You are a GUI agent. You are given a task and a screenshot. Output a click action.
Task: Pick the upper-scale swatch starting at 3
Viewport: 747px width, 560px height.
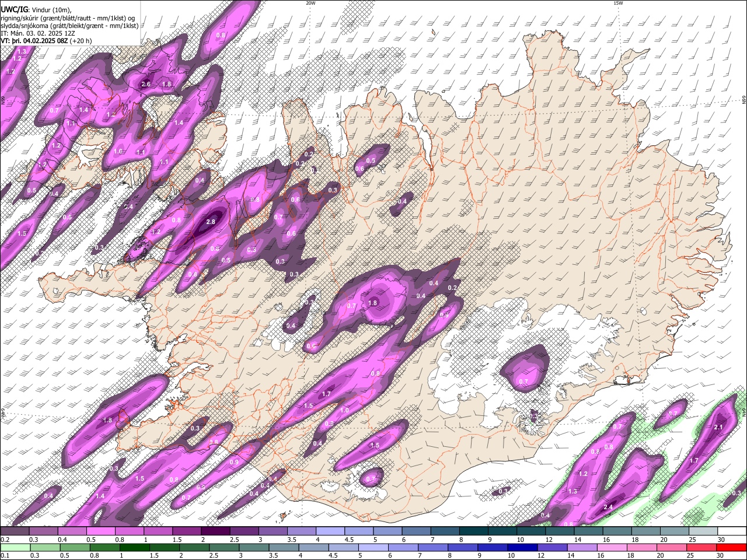click(x=272, y=531)
